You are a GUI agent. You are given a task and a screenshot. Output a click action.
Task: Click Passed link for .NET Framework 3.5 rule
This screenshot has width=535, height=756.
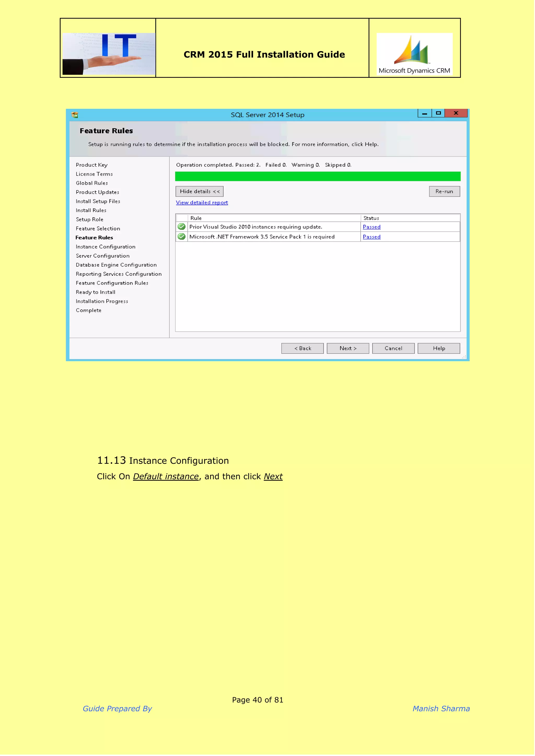click(372, 237)
